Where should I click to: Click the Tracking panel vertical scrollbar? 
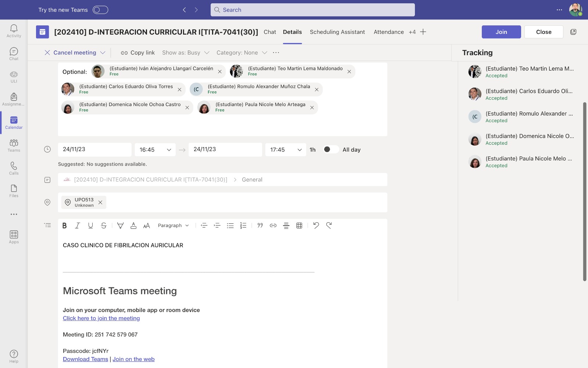584,191
